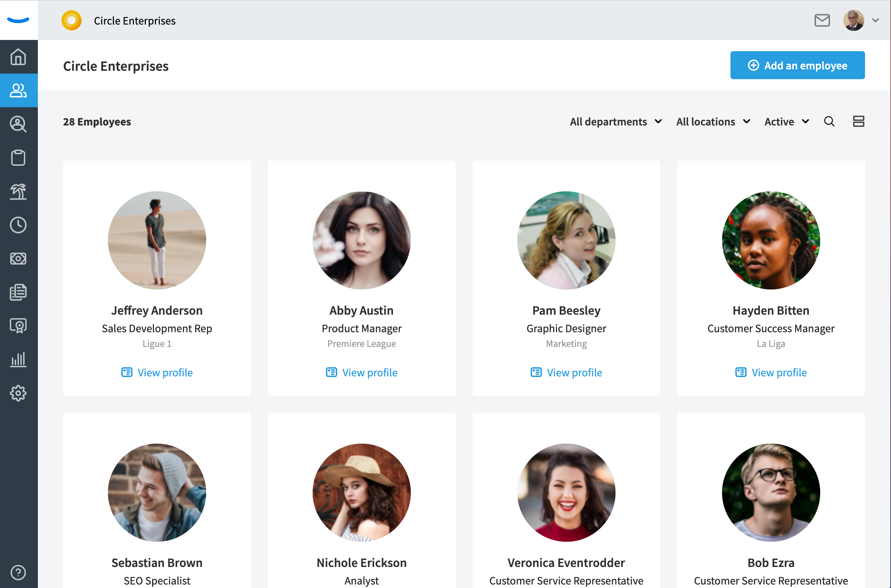Click Hayden Bitten's profile photo
Image resolution: width=891 pixels, height=588 pixels.
coord(770,240)
